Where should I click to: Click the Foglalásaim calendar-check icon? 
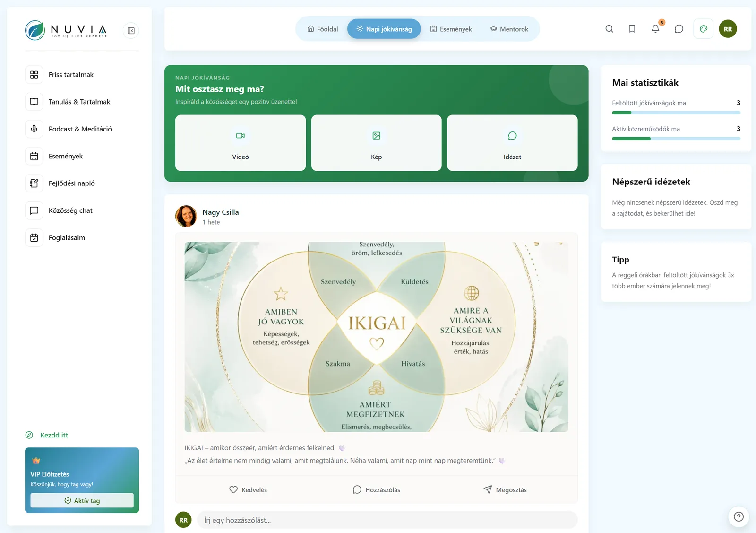pos(34,238)
